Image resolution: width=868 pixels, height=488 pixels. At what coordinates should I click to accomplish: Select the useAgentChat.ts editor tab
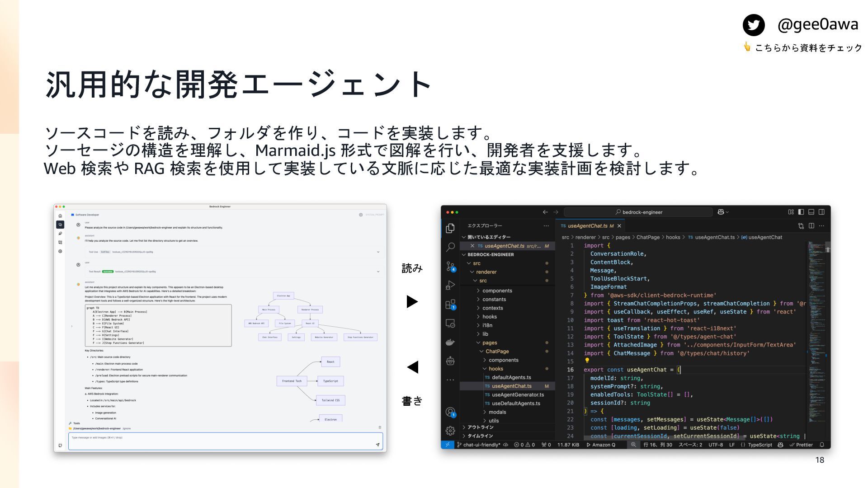coord(587,226)
